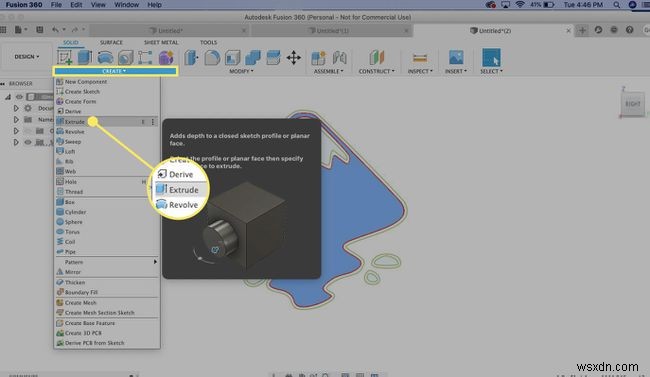
Task: Click the new design plus tab button
Action: 582,30
